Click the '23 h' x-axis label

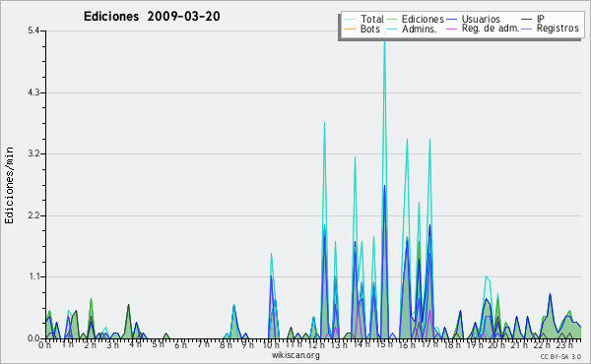coord(564,344)
